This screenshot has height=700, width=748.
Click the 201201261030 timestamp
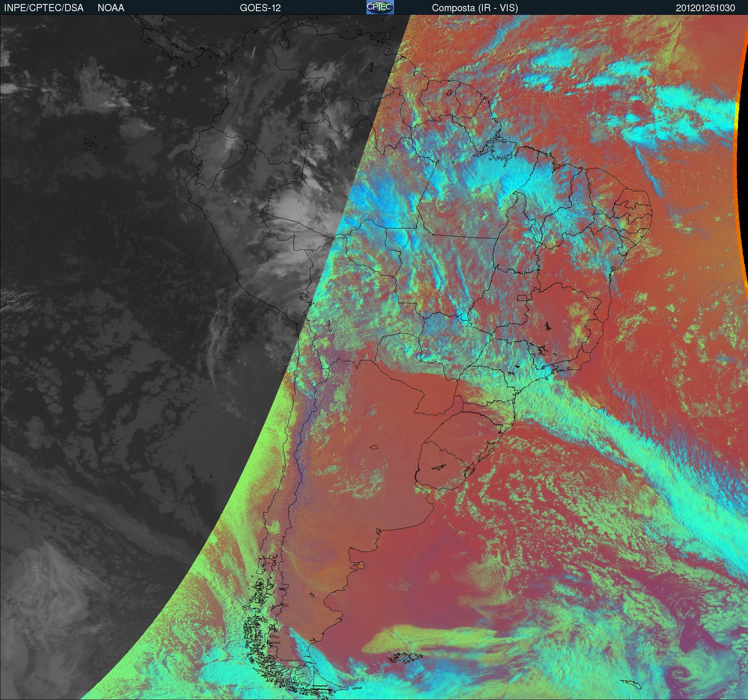(x=705, y=8)
